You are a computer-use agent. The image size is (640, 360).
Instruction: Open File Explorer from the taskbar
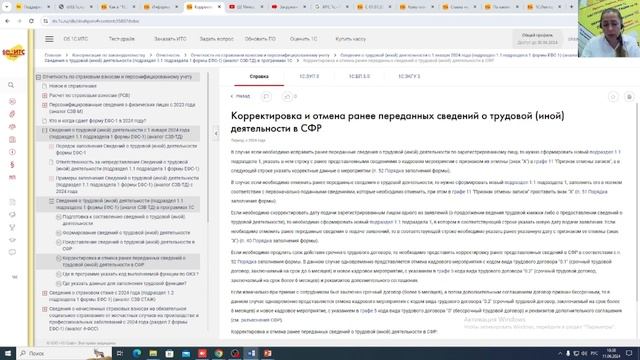coord(153,353)
